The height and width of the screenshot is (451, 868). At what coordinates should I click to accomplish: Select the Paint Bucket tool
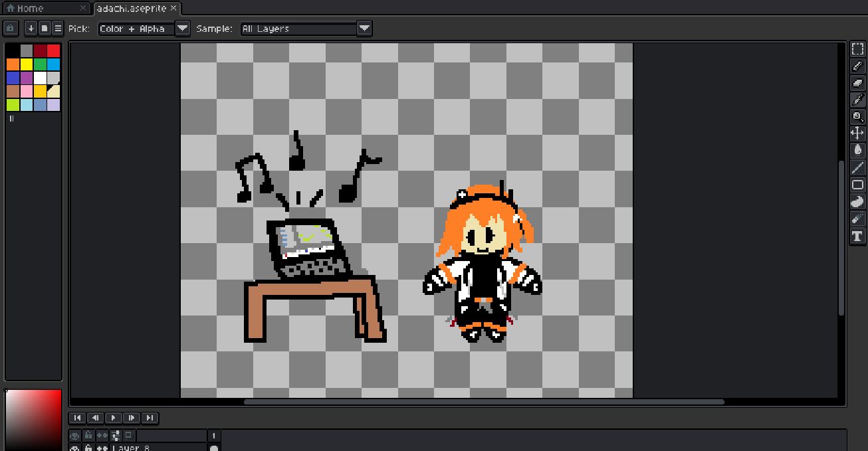tap(857, 150)
